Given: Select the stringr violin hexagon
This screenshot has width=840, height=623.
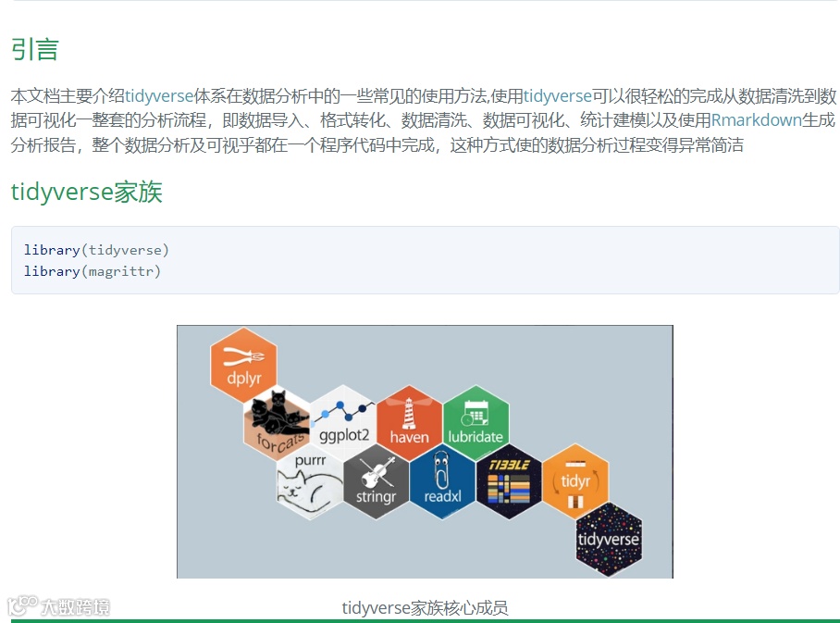Looking at the screenshot, I should [x=377, y=482].
